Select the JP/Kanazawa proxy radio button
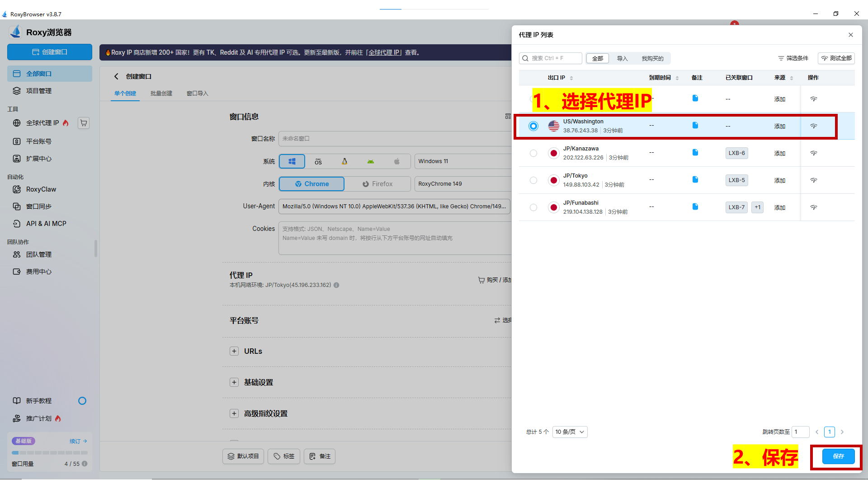Screen dimensions: 868x488 click(533, 153)
